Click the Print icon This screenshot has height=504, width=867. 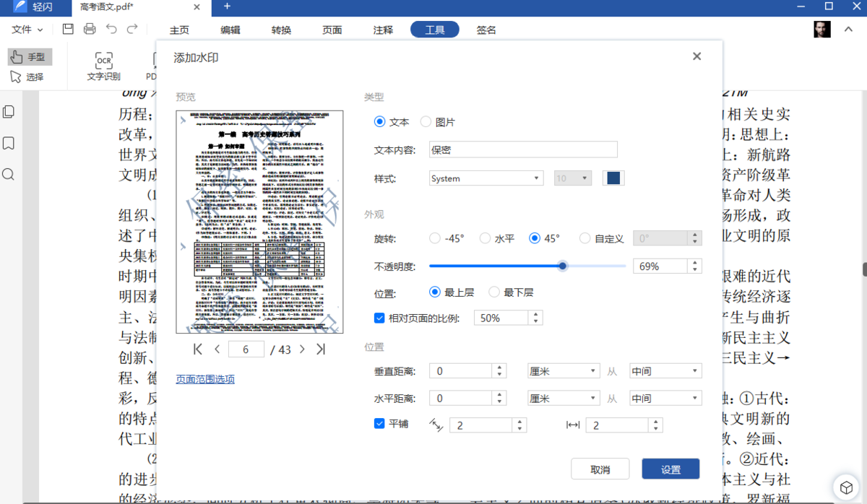pyautogui.click(x=89, y=29)
